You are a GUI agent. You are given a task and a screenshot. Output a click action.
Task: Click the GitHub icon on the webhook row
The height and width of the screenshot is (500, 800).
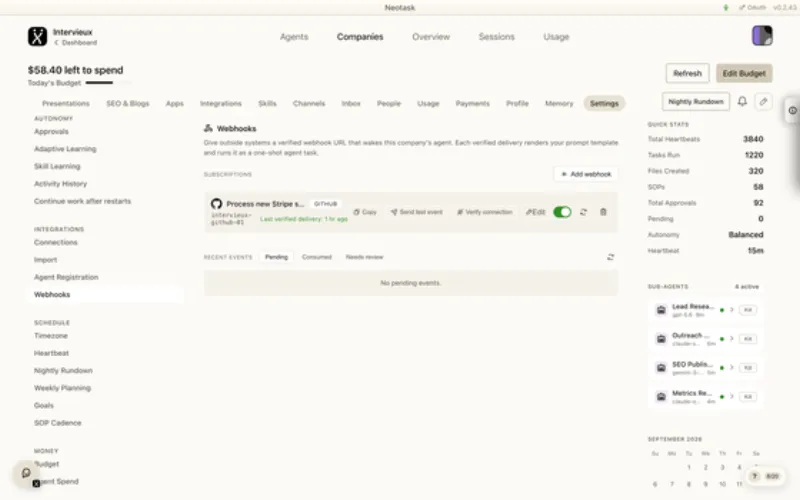pyautogui.click(x=216, y=204)
